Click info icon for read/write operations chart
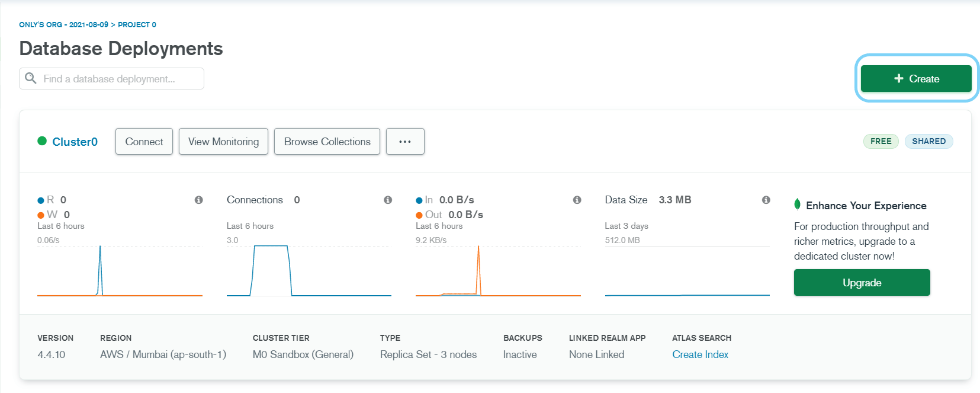This screenshot has height=393, width=980. 199,200
